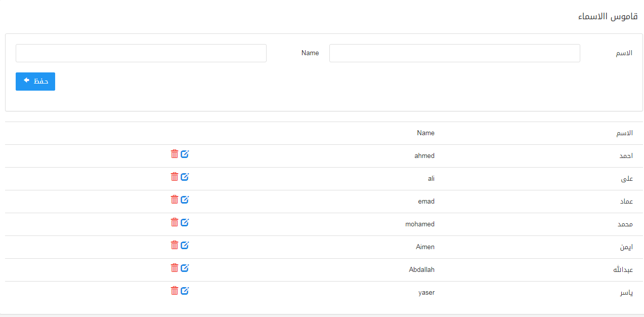Delete the yaser entry
Image resolution: width=644 pixels, height=317 pixels.
pos(175,291)
